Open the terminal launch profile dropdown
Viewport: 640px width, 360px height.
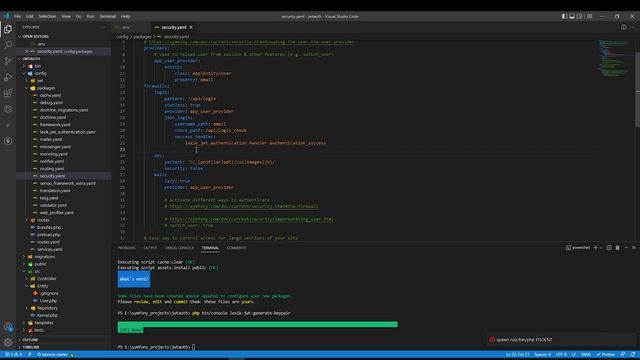[601, 248]
